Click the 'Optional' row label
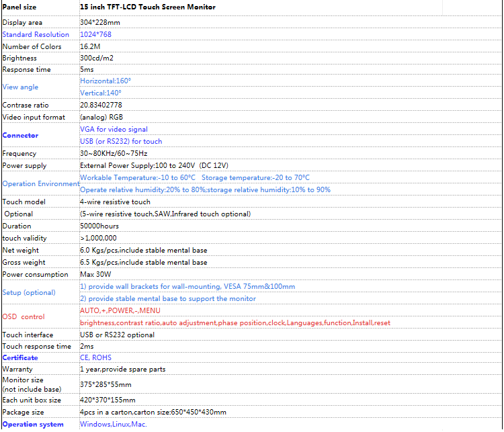 (x=19, y=214)
